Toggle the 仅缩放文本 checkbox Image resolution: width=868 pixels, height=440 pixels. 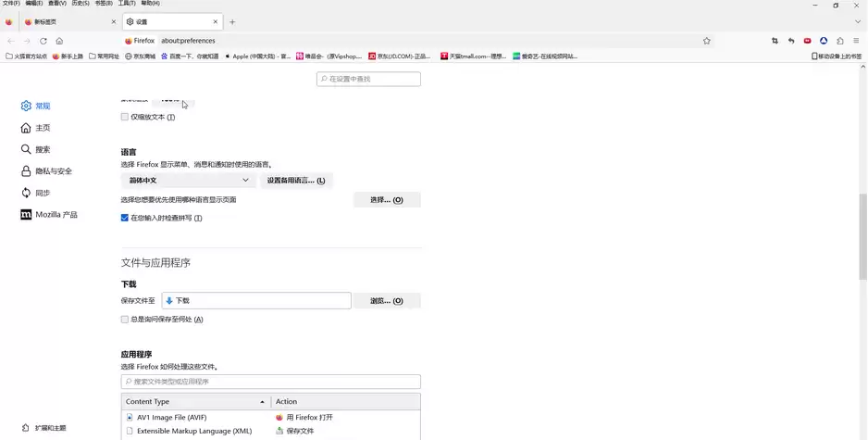125,117
